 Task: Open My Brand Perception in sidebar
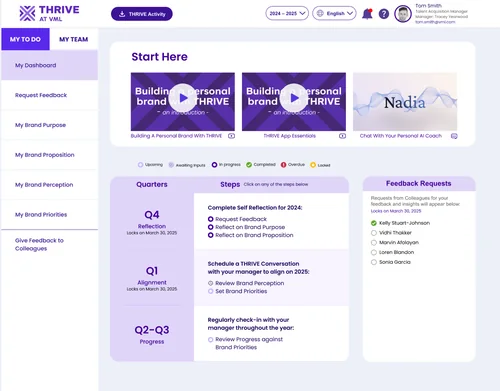[49, 185]
